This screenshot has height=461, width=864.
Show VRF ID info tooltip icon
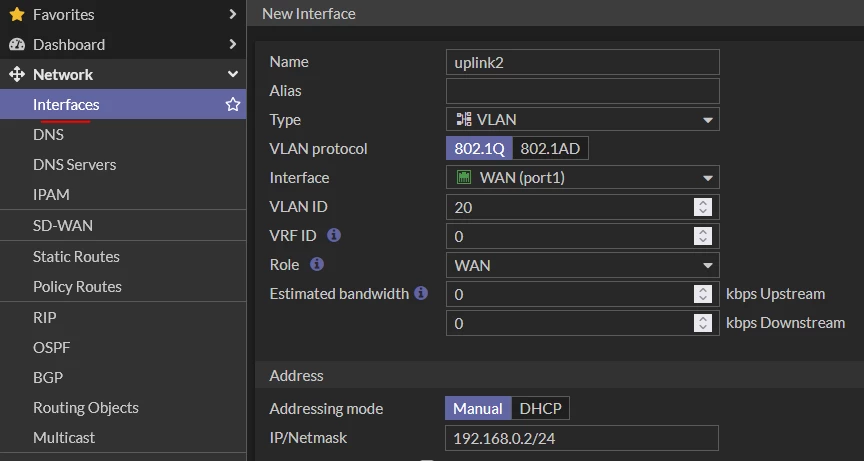click(334, 236)
